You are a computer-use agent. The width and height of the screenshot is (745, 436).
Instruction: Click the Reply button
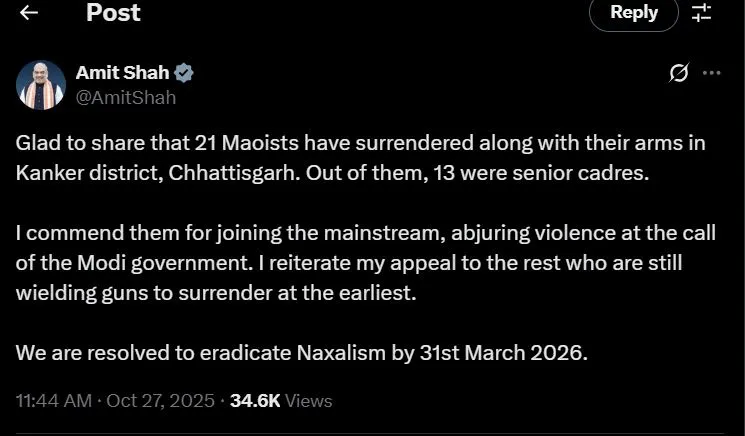point(633,13)
